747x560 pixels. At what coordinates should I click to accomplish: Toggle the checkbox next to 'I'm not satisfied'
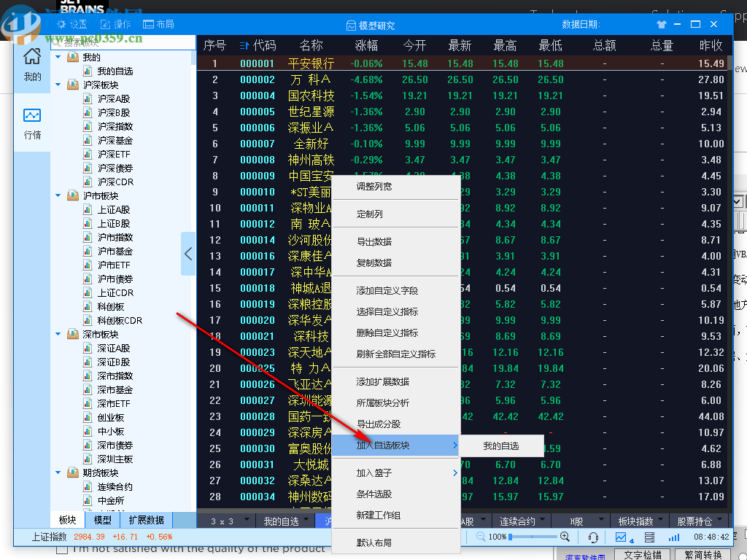62,552
